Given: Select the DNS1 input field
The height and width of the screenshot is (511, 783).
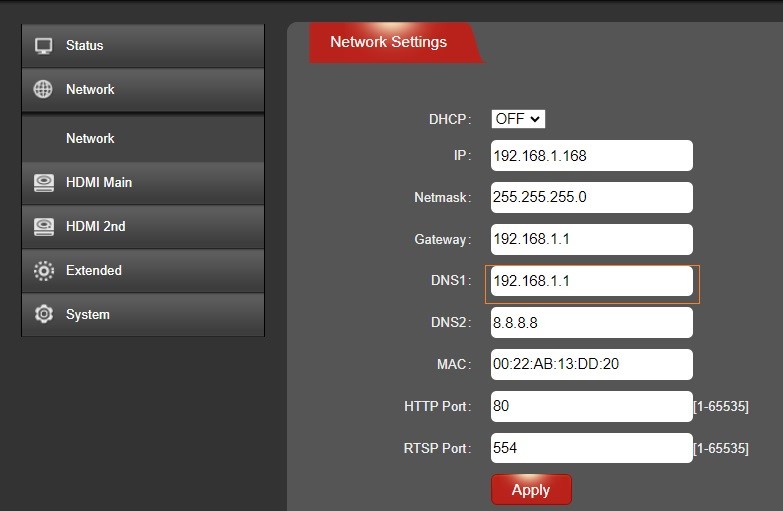Looking at the screenshot, I should pos(591,282).
